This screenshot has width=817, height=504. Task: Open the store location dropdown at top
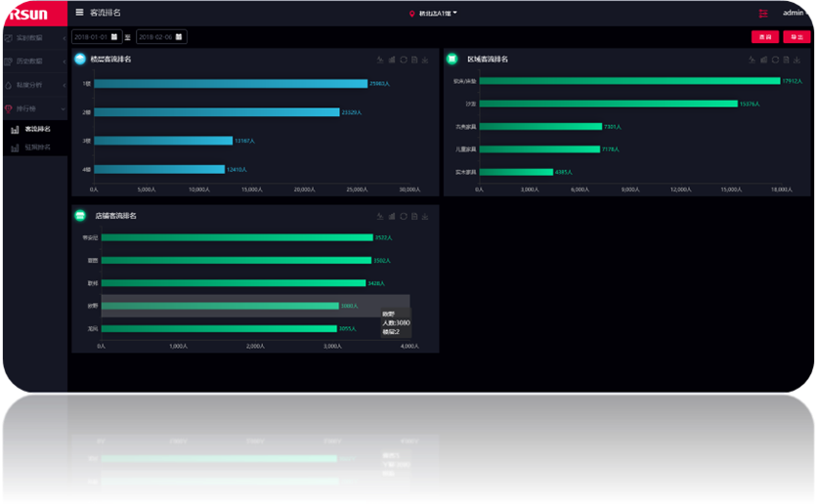click(435, 14)
